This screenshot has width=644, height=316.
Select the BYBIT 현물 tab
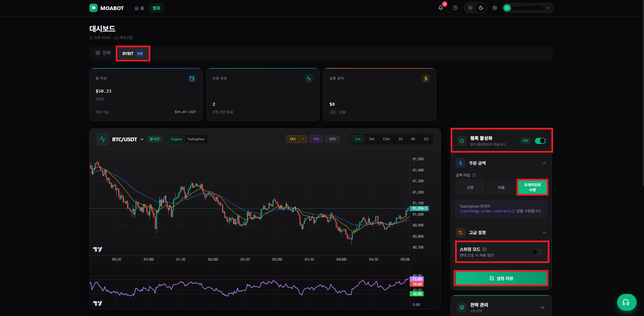133,54
